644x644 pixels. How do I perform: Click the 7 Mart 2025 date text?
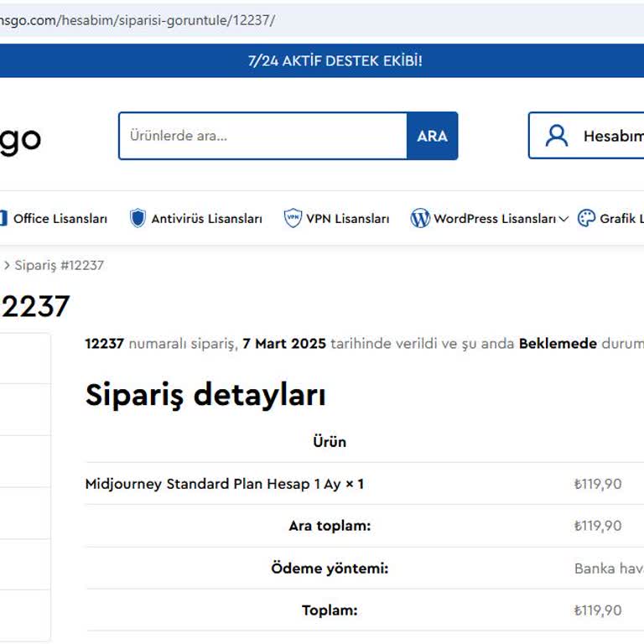pos(284,343)
